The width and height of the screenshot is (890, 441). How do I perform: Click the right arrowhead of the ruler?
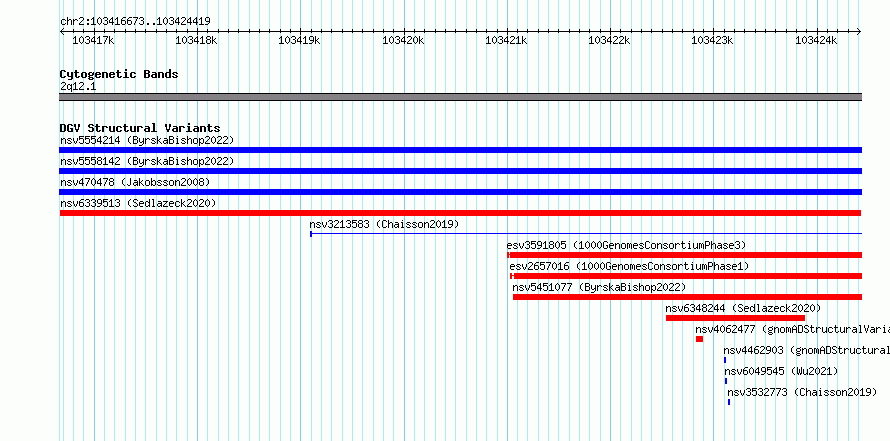[x=859, y=32]
